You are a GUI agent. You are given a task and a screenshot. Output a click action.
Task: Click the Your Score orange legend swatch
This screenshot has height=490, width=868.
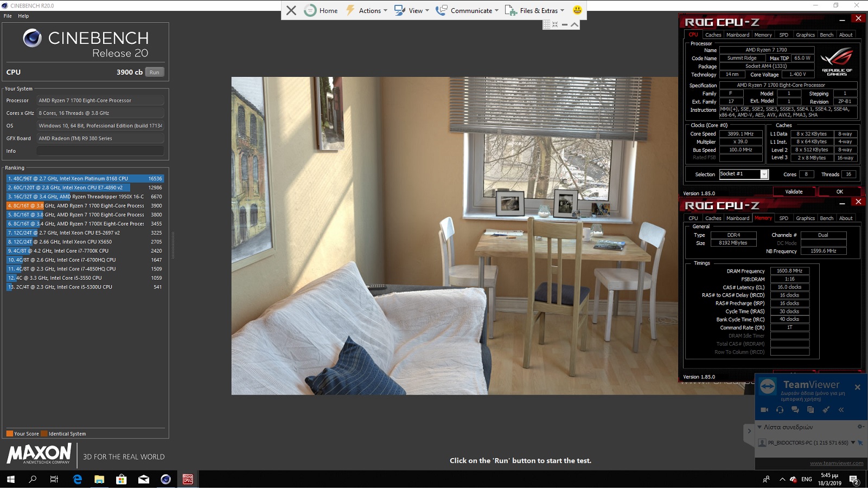pos(9,434)
